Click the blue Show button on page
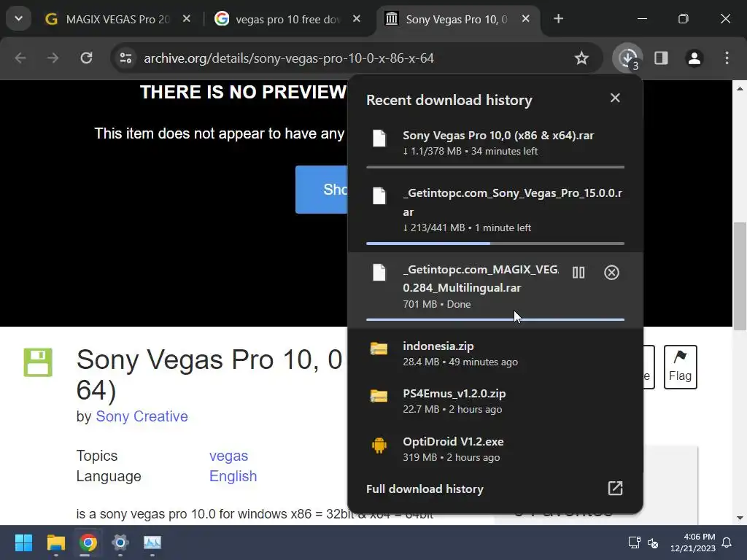The width and height of the screenshot is (747, 560). pyautogui.click(x=322, y=190)
